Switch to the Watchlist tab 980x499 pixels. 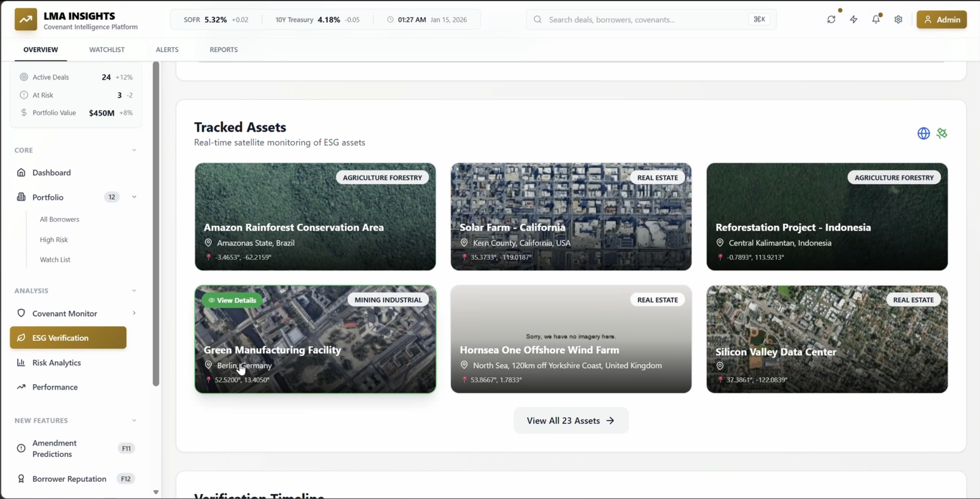(107, 50)
